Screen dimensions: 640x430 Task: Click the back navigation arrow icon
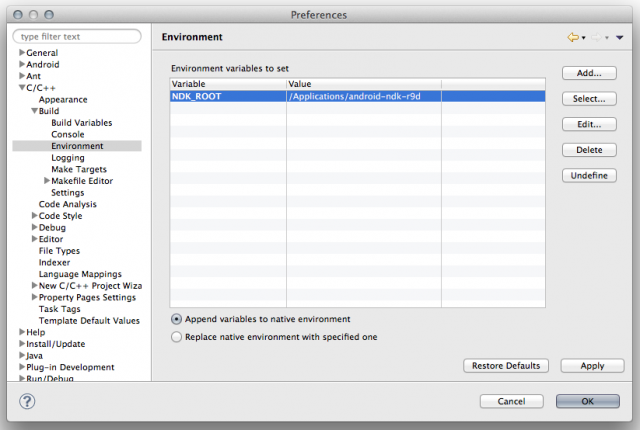pyautogui.click(x=572, y=37)
